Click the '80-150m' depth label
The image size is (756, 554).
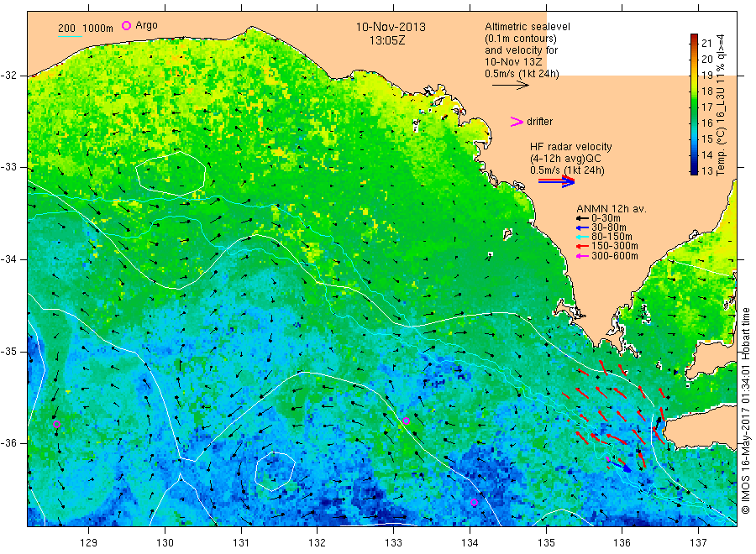[612, 237]
